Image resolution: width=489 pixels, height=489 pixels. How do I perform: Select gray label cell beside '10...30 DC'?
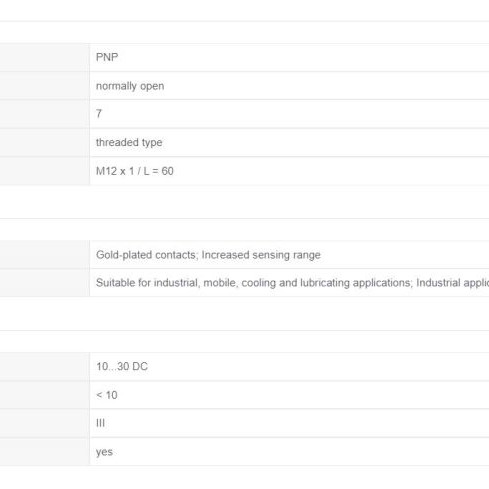pyautogui.click(x=45, y=366)
